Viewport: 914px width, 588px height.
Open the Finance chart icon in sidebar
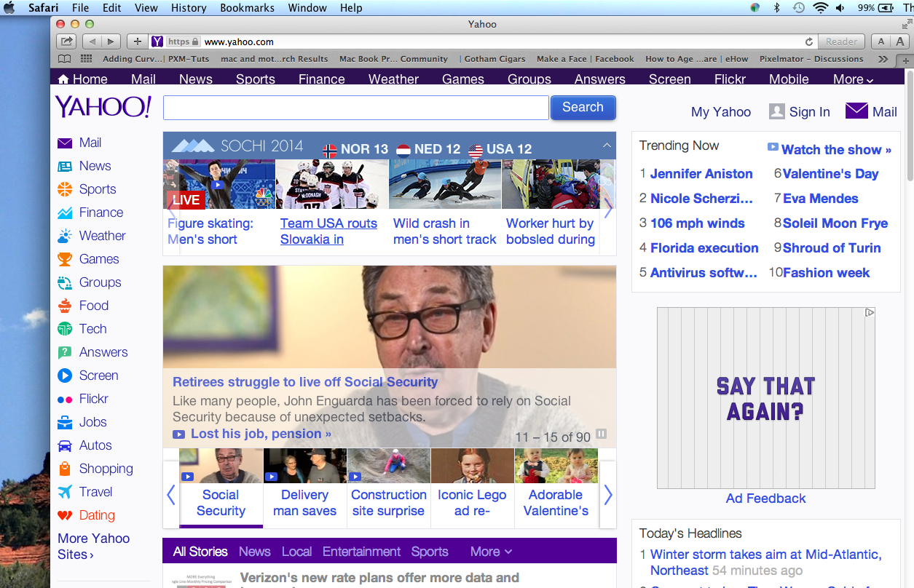coord(65,213)
